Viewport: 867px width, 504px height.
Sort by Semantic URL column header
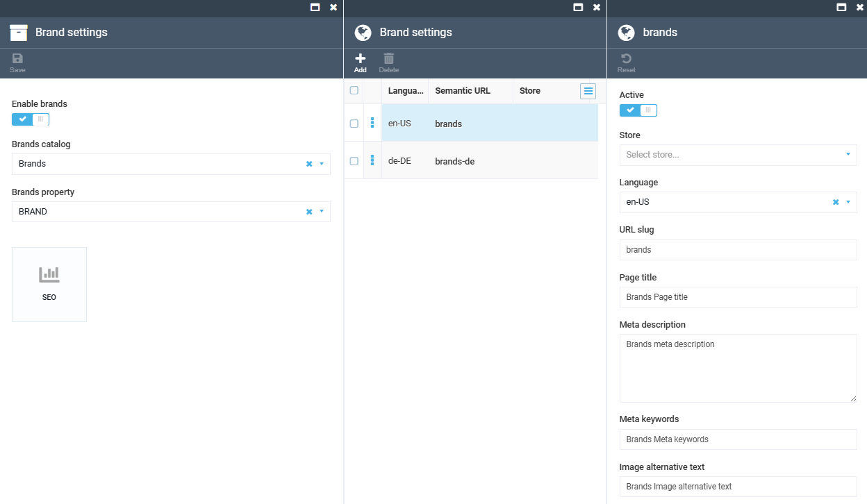[463, 91]
